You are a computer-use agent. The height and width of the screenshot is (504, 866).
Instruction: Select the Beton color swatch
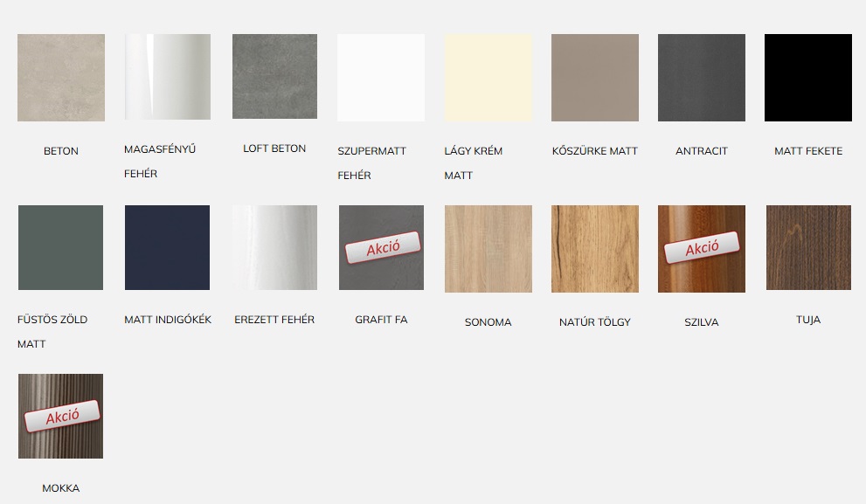click(x=61, y=78)
